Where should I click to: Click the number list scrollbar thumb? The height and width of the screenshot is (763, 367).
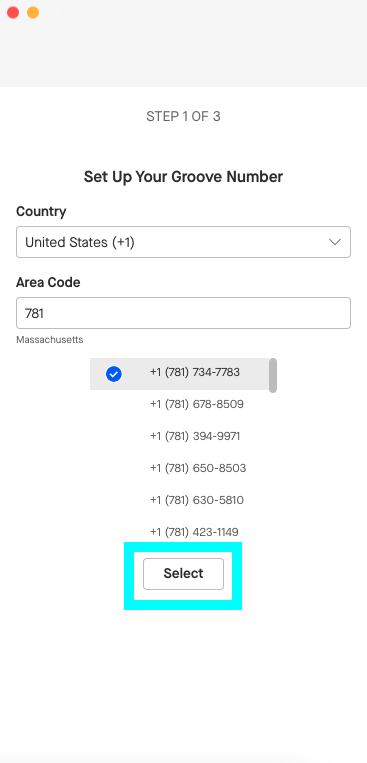click(273, 375)
